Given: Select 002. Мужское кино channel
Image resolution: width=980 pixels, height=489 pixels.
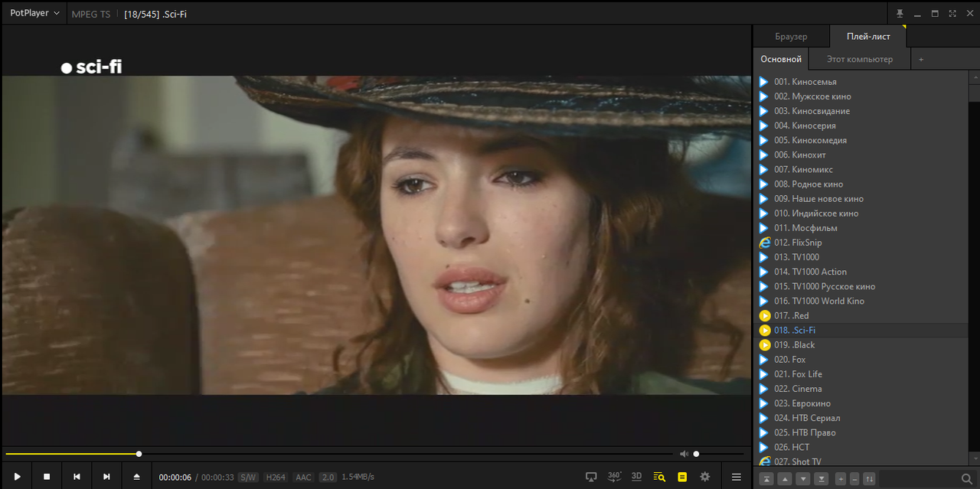Looking at the screenshot, I should click(x=861, y=96).
